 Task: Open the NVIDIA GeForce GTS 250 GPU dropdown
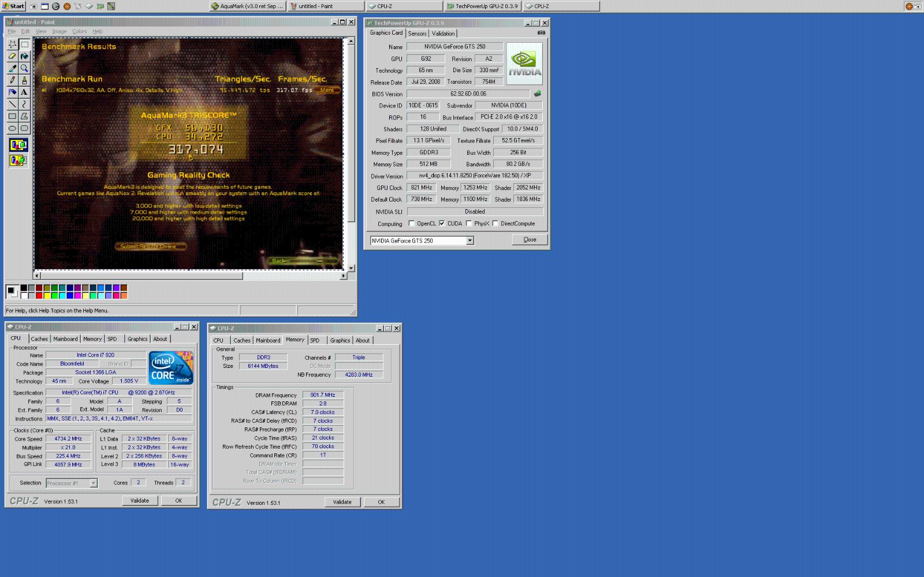[470, 241]
